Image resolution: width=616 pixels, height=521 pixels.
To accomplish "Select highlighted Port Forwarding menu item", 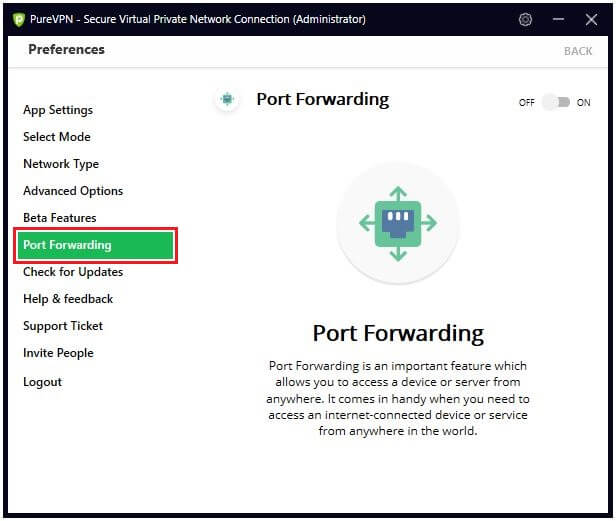I will tap(95, 245).
